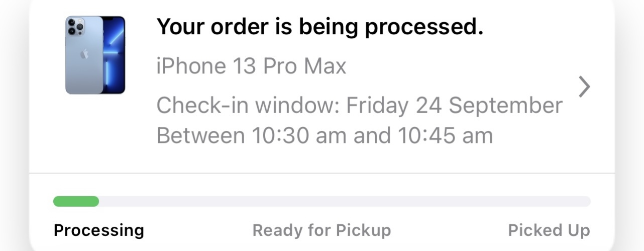Click the green filled segment of progress bar

[76, 202]
